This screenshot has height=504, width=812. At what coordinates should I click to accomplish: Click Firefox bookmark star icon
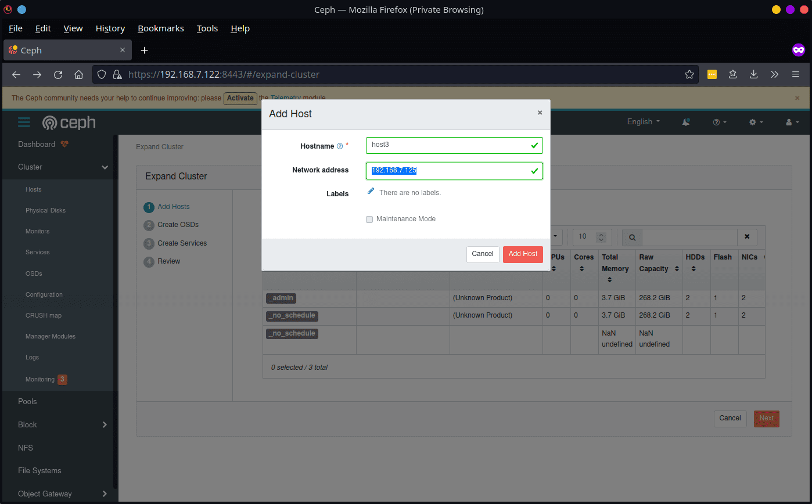tap(689, 74)
